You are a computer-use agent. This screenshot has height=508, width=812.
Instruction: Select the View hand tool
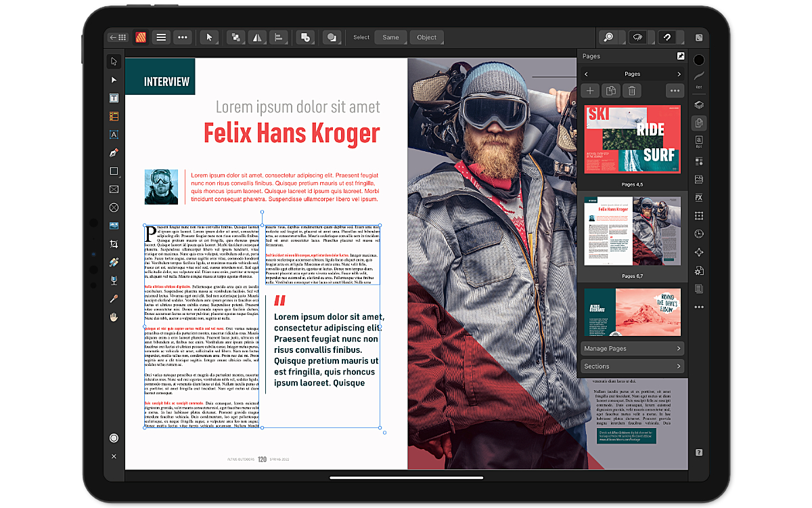pos(114,316)
